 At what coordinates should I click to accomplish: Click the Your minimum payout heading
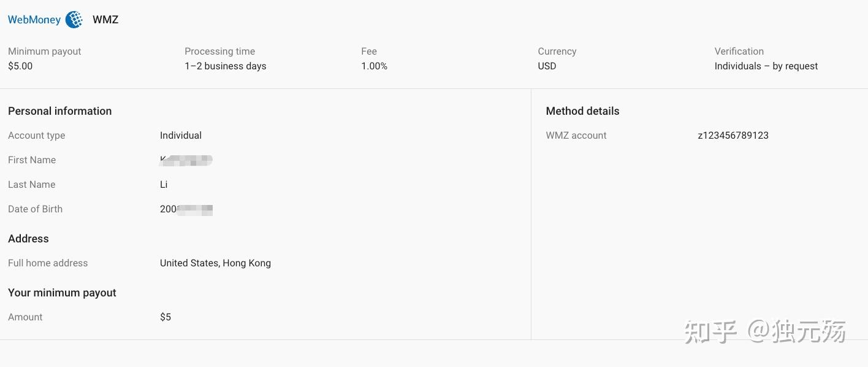coord(62,293)
